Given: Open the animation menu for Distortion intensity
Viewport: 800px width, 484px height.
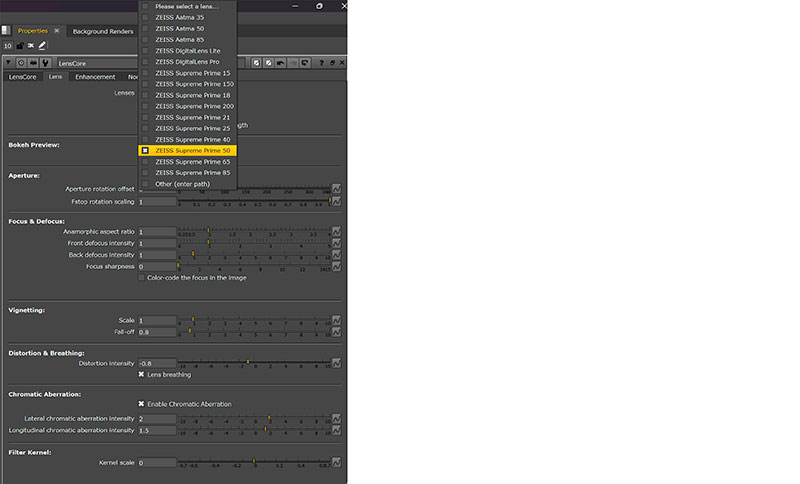Looking at the screenshot, I should [x=336, y=363].
